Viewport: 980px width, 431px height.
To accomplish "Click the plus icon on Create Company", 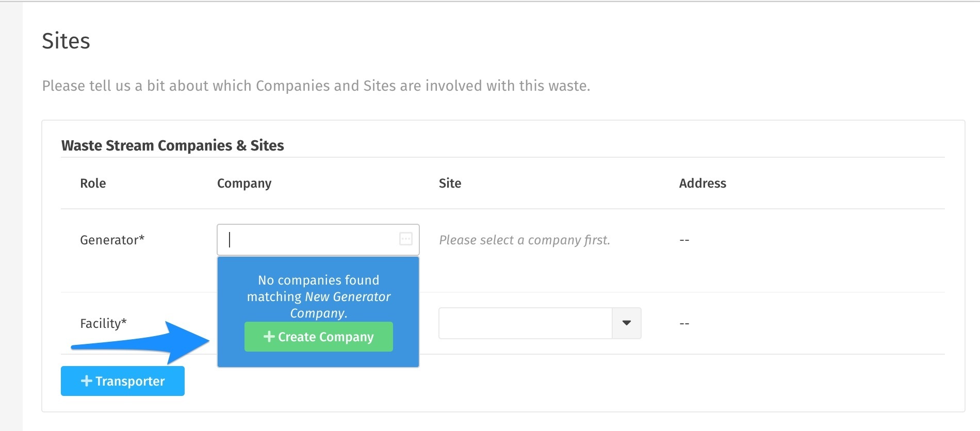I will coord(269,337).
